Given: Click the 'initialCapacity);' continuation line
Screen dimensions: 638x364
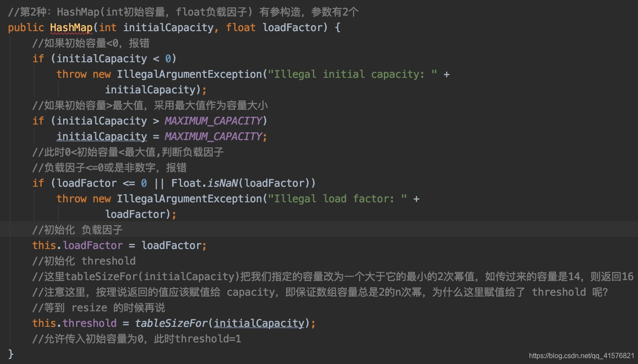Looking at the screenshot, I should pyautogui.click(x=156, y=90).
